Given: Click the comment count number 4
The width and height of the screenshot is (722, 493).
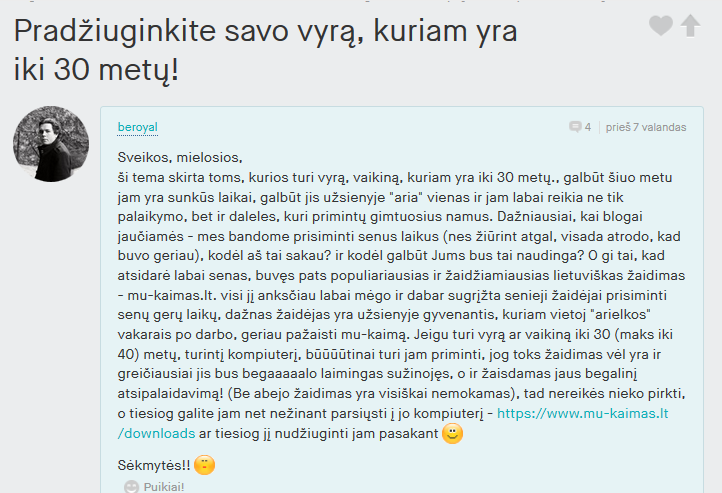Looking at the screenshot, I should click(588, 127).
